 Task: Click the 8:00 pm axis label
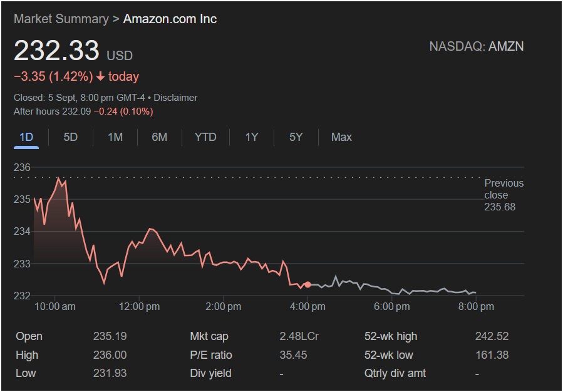tap(476, 307)
